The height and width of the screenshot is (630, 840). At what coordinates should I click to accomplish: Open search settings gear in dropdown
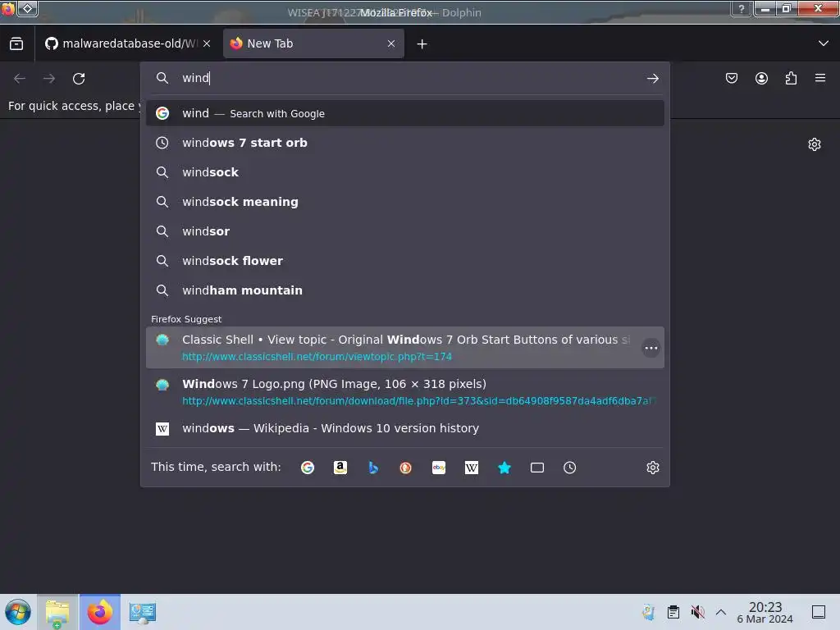coord(652,468)
